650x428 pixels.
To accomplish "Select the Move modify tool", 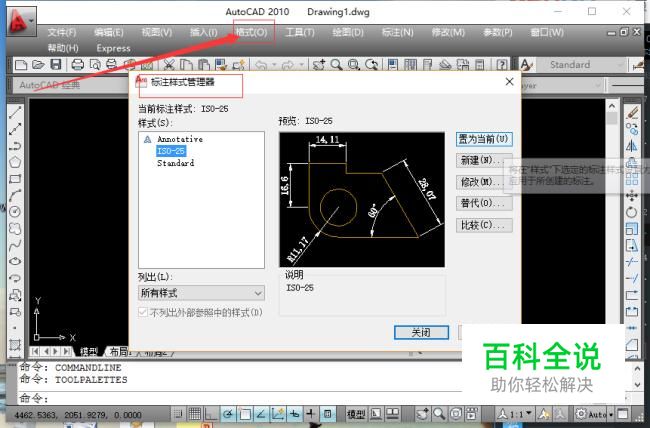I will pos(632,195).
